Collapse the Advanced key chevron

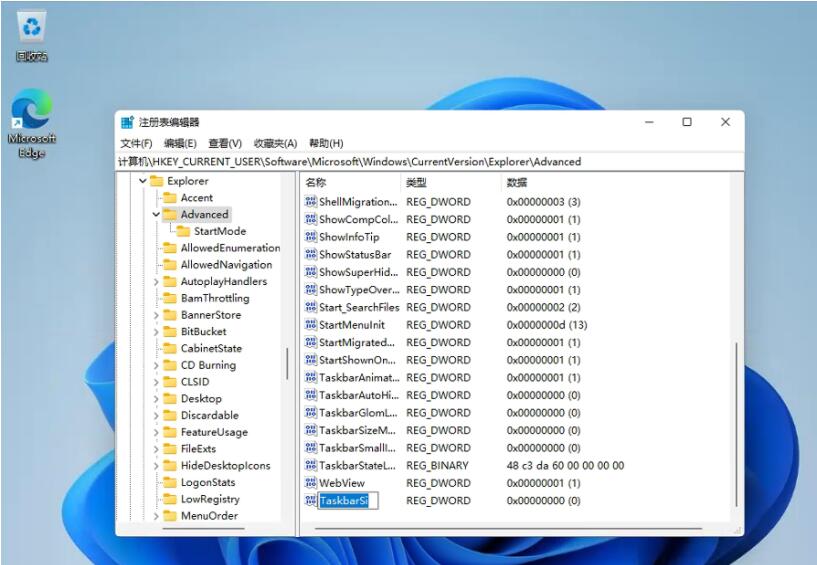pos(156,214)
